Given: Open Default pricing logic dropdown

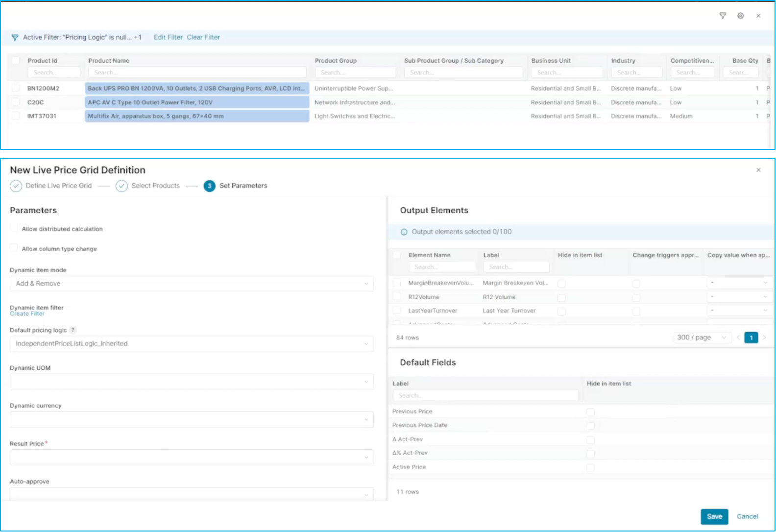Looking at the screenshot, I should click(192, 344).
